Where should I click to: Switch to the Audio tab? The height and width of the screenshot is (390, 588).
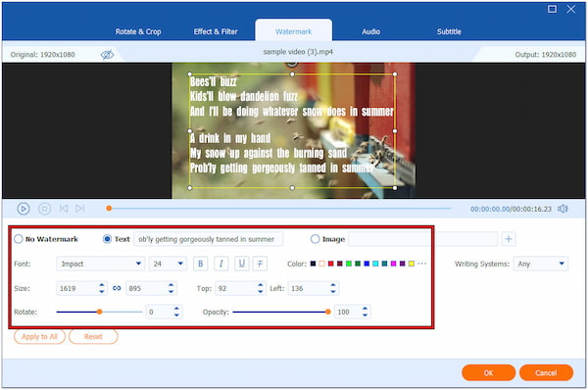pos(371,32)
